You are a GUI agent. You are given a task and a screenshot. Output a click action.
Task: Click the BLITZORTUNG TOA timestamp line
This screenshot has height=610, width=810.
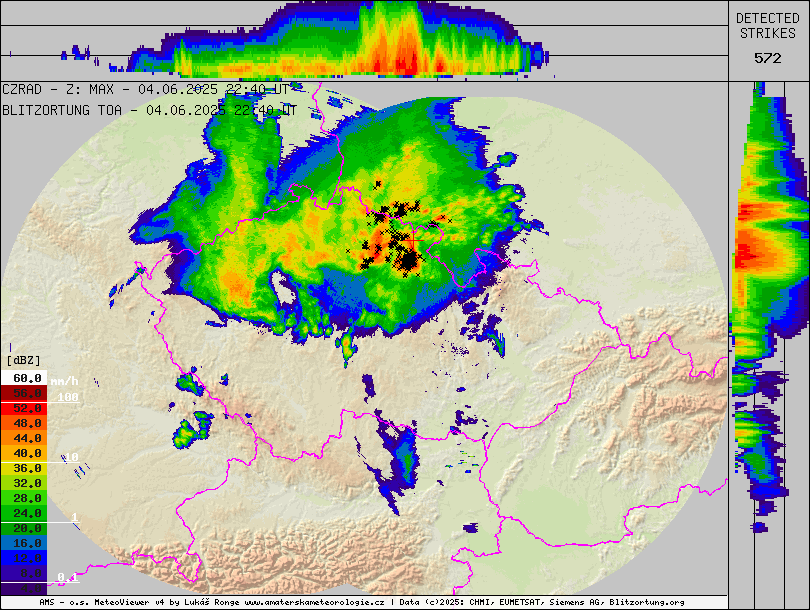click(150, 110)
